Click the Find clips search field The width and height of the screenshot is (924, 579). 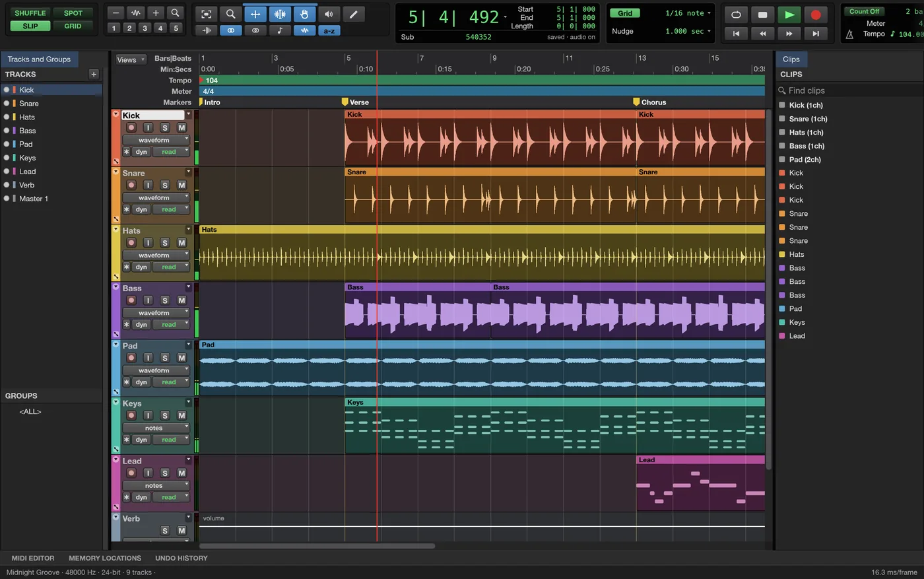pyautogui.click(x=849, y=90)
